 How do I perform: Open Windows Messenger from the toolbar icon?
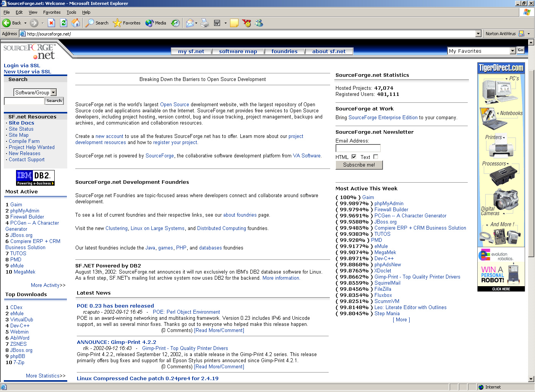tap(259, 23)
